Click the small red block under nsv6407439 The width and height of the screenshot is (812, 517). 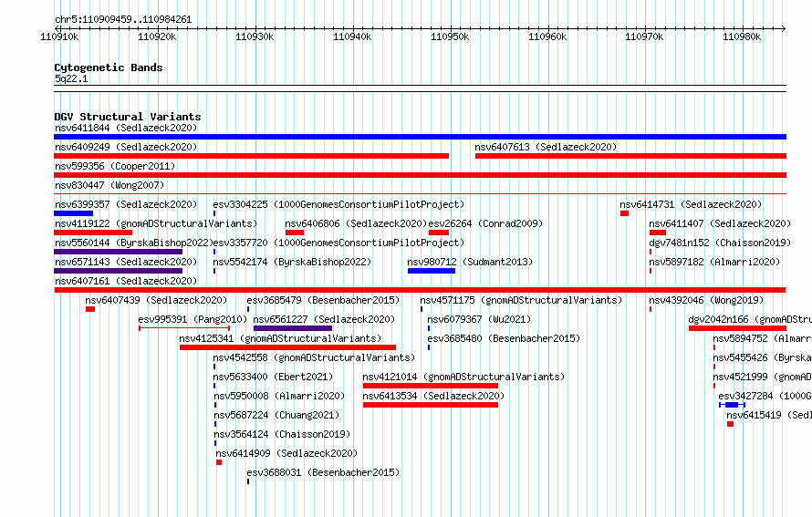pos(90,309)
